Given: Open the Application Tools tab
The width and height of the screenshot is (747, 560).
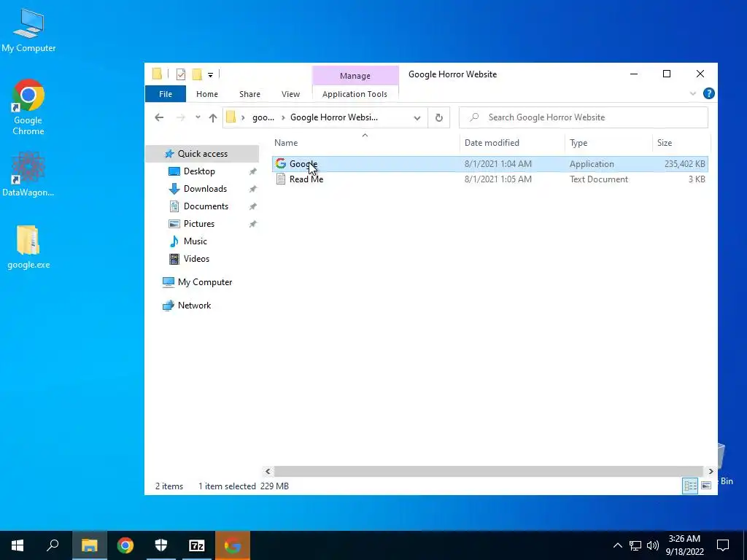Looking at the screenshot, I should (355, 94).
